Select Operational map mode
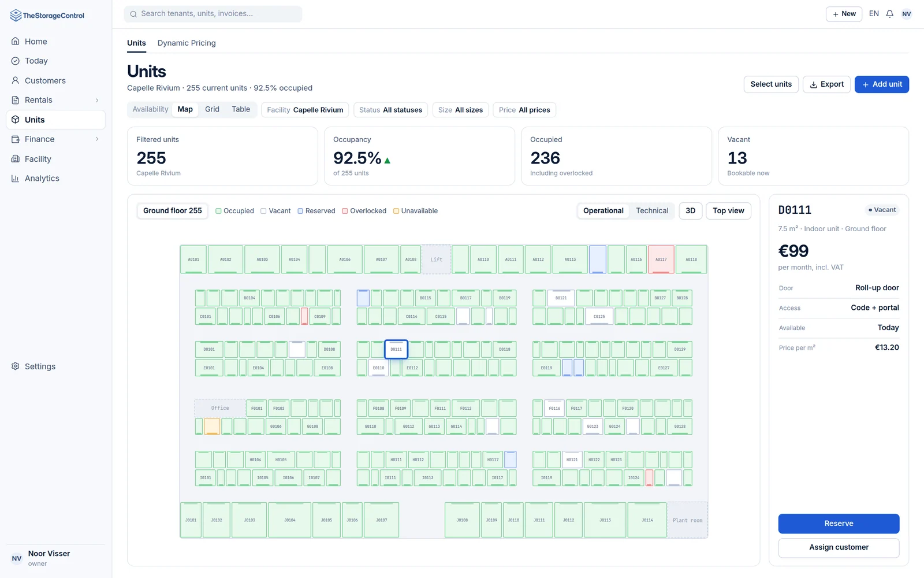This screenshot has height=578, width=924. (x=603, y=211)
